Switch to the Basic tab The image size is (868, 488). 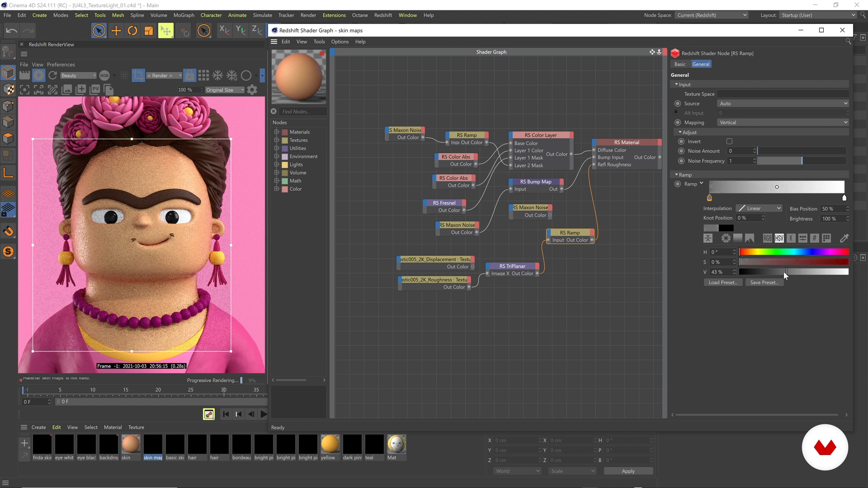680,64
